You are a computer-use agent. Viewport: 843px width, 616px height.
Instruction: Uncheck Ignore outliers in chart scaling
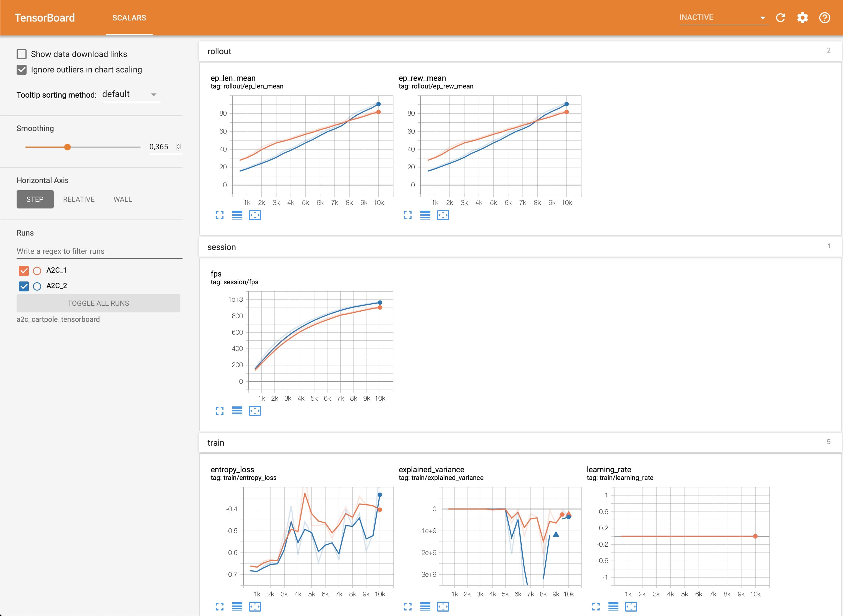[22, 70]
